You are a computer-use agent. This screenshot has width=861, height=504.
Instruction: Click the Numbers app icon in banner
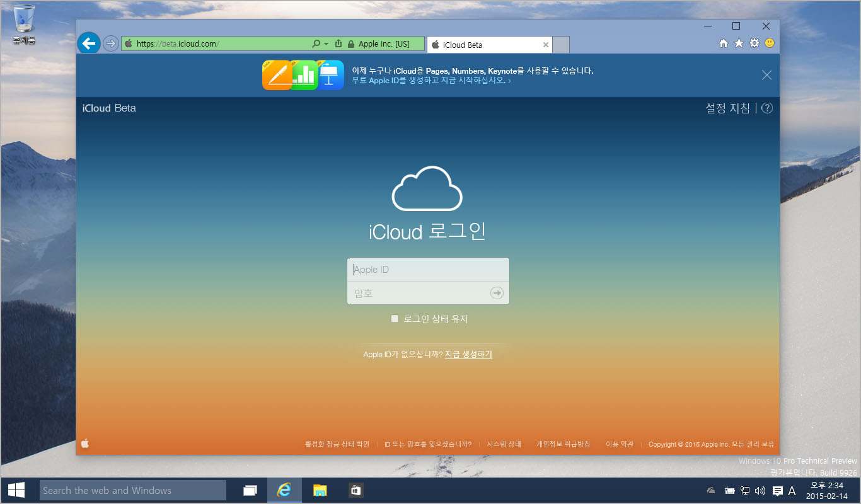pos(304,76)
